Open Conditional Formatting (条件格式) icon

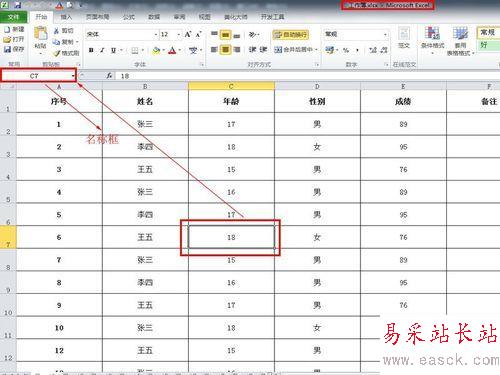tap(432, 34)
